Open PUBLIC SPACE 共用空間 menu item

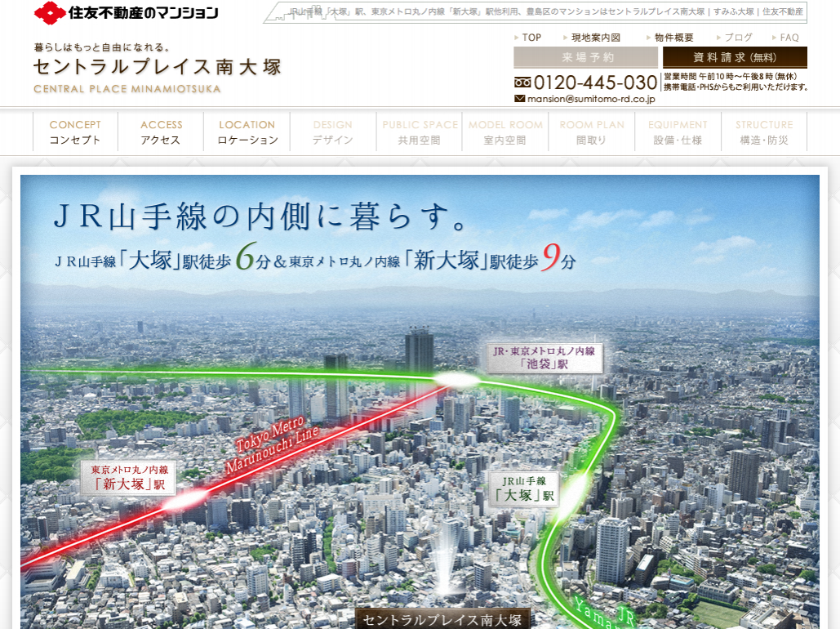(x=420, y=132)
